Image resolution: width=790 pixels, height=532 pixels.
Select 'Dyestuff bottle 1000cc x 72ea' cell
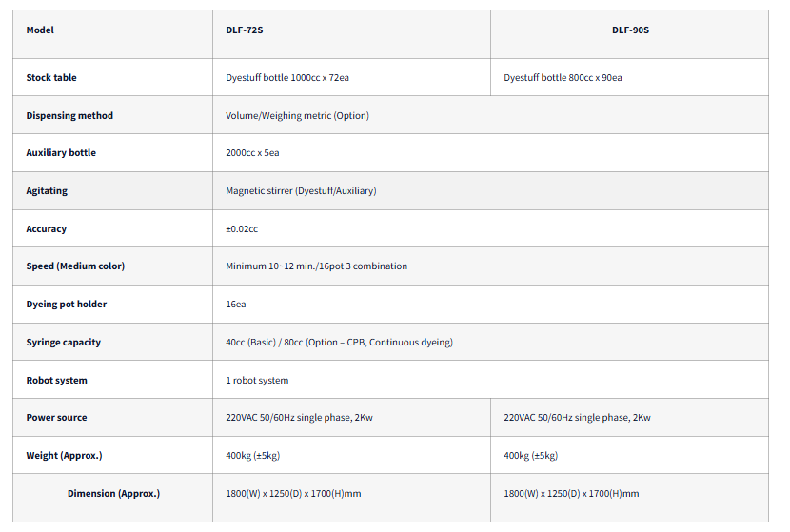pos(294,77)
